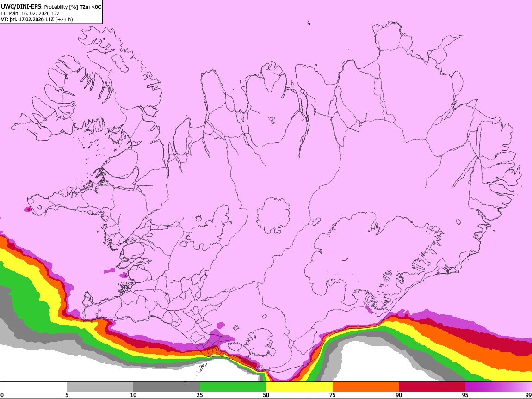Click the red 90–95% legend swatch
The image size is (532, 399).
[x=432, y=387]
